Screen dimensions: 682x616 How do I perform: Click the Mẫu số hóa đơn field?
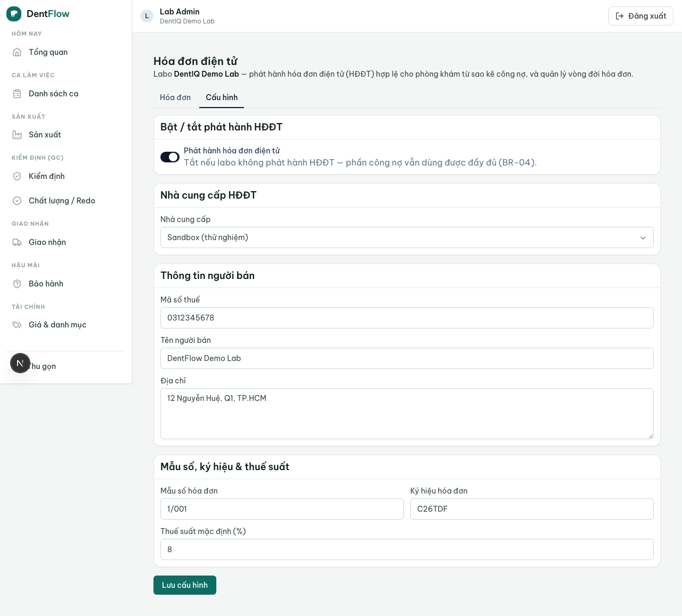click(282, 509)
